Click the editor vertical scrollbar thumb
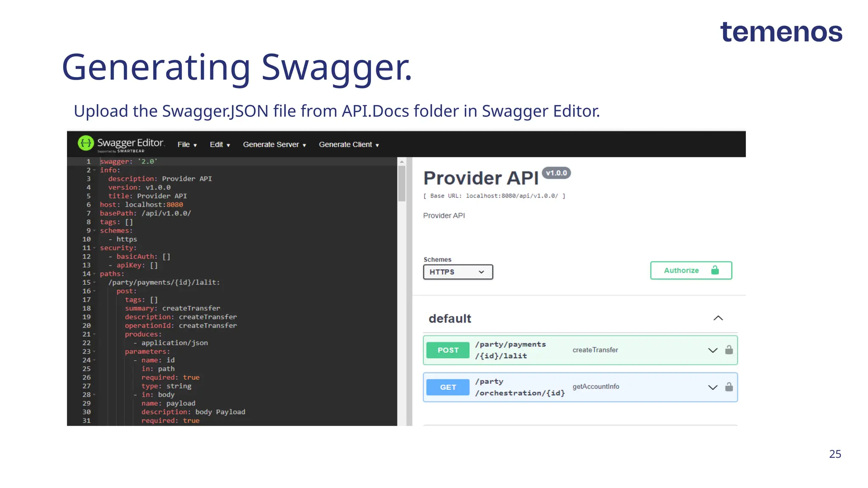This screenshot has height=488, width=868. click(x=402, y=183)
